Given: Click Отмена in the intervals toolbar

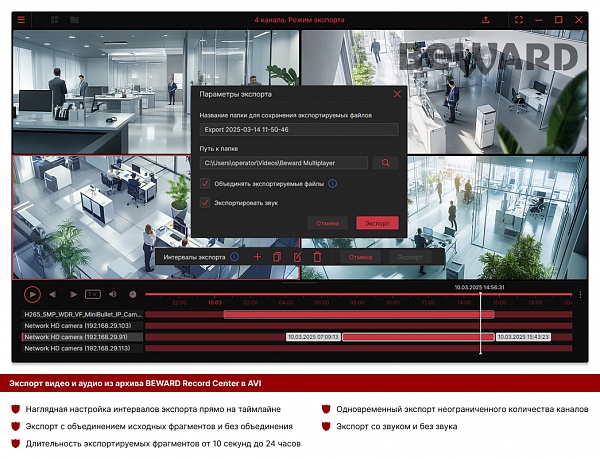Looking at the screenshot, I should pyautogui.click(x=360, y=257).
